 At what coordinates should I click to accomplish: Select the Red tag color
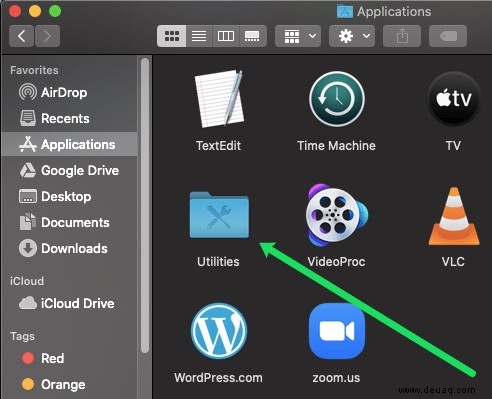click(x=43, y=358)
